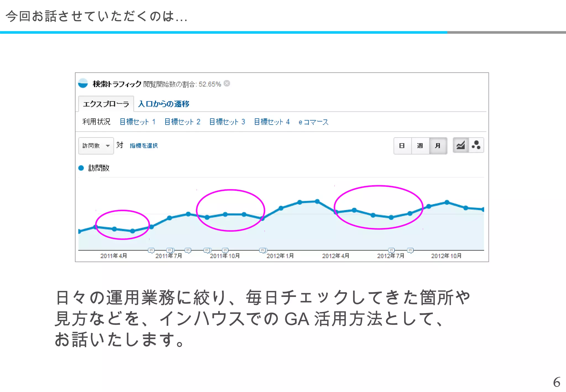This screenshot has height=392, width=566.
Task: Click the peak data point above 2012年 10月
Action: tap(447, 202)
